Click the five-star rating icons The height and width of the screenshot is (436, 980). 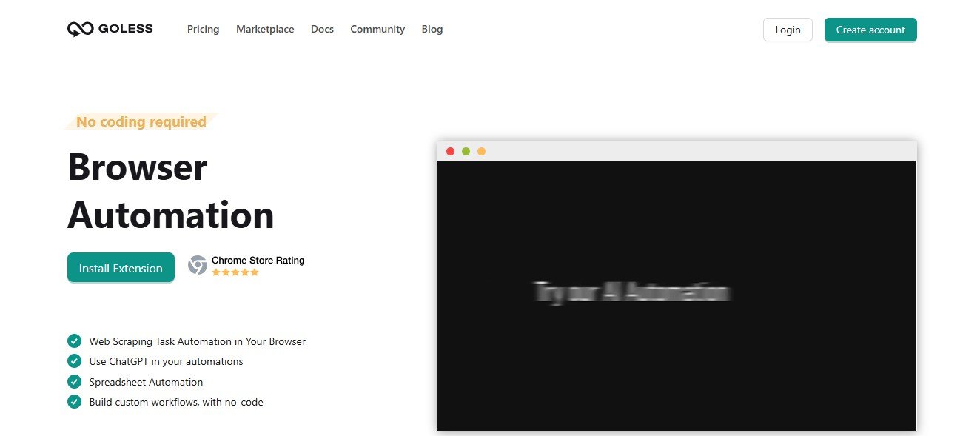[x=235, y=272]
